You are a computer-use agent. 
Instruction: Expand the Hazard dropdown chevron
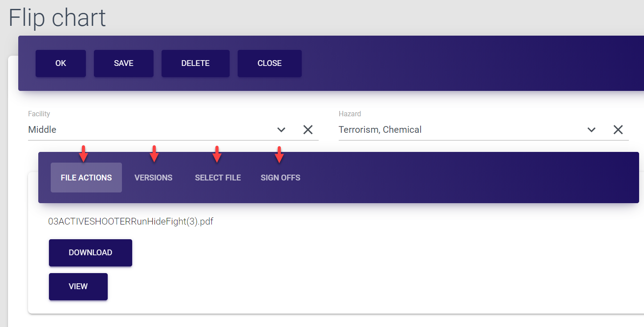(591, 130)
